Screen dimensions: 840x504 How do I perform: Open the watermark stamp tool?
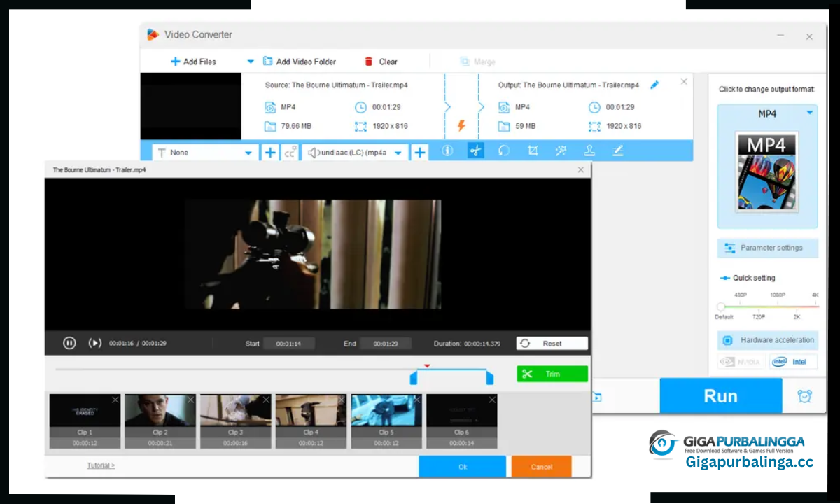589,150
